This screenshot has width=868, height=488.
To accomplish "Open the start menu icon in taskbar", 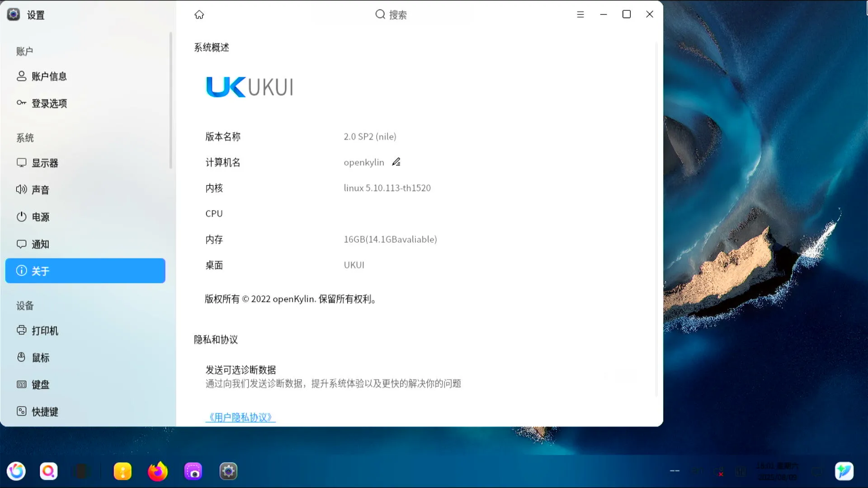I will (16, 471).
